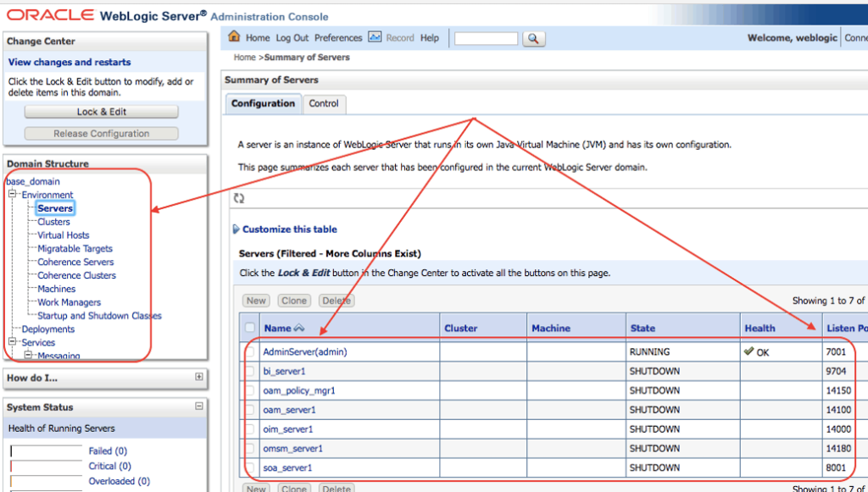Open oam_policy_mgr1 server link
Image resolution: width=868 pixels, height=492 pixels.
click(x=299, y=390)
